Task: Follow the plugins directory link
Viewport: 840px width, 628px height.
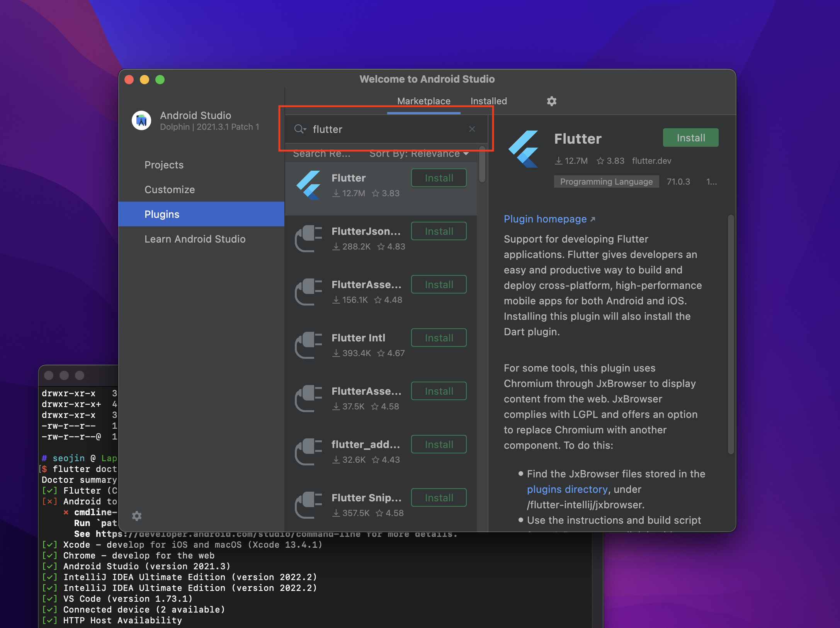Action: point(567,489)
